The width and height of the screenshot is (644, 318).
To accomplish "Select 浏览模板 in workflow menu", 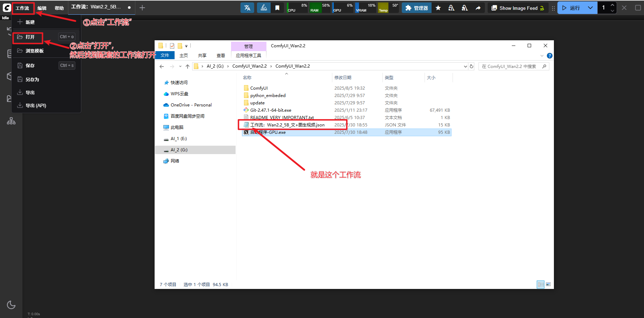I will [x=46, y=51].
